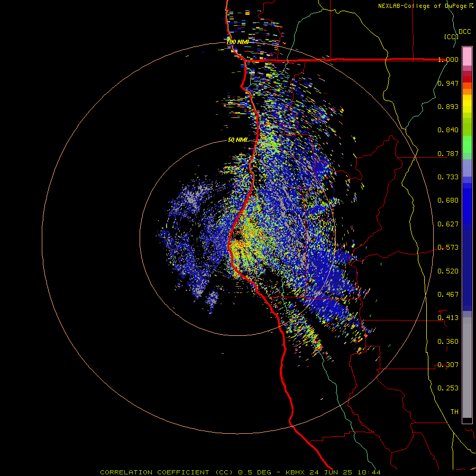Viewport: 476px width, 476px height.
Task: Click the TH threshold label
Action: 454,412
